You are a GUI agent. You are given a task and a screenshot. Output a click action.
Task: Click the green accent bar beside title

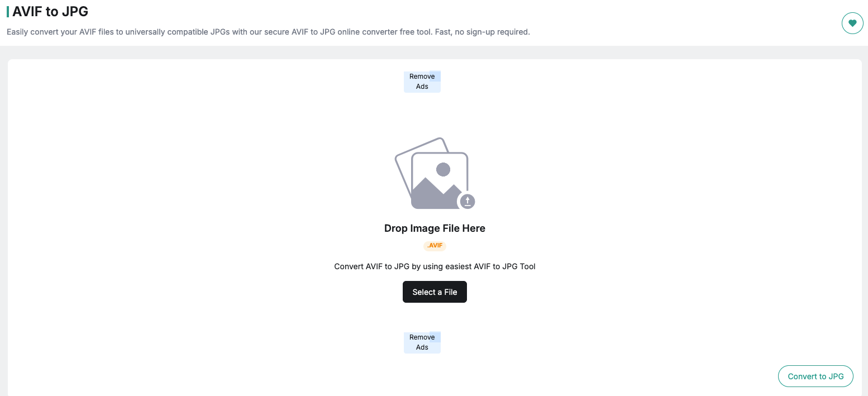pos(8,11)
